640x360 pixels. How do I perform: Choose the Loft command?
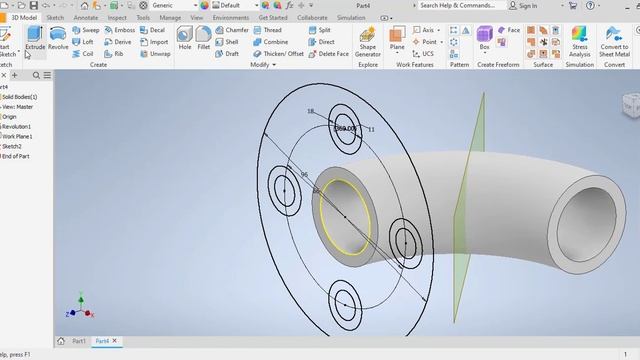coord(83,42)
